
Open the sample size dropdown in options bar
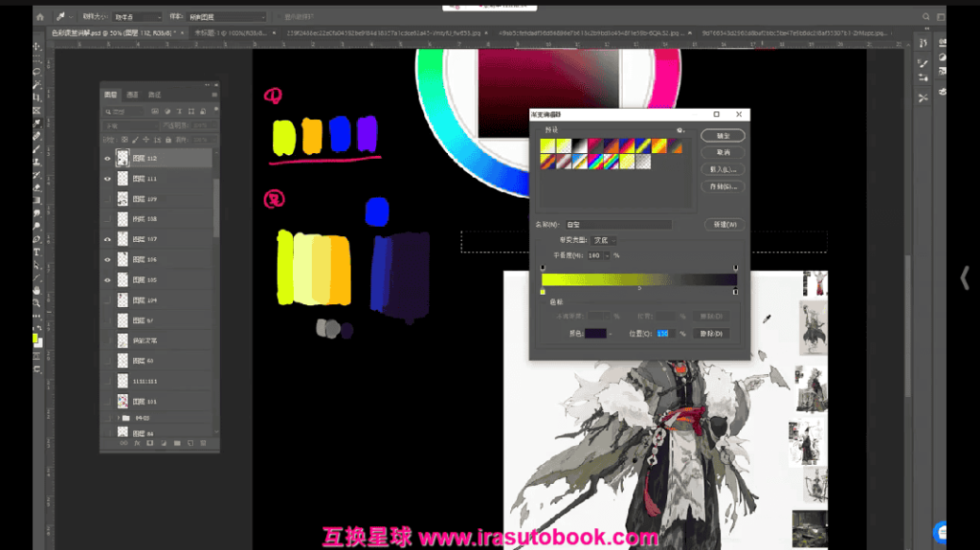coord(138,17)
